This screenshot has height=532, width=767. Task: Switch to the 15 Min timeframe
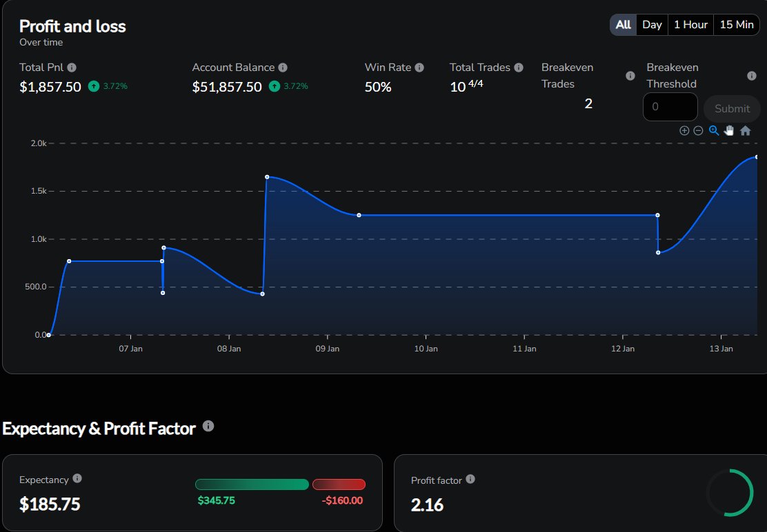coord(737,24)
